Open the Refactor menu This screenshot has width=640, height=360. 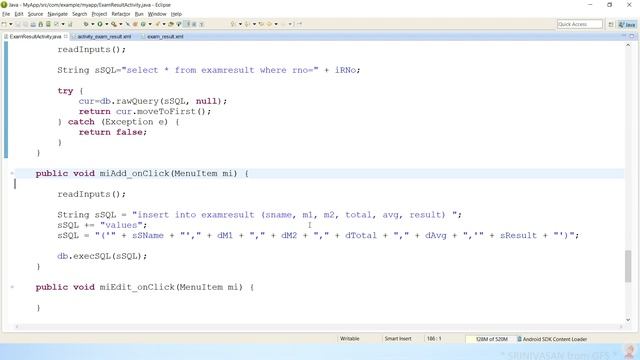[121, 14]
